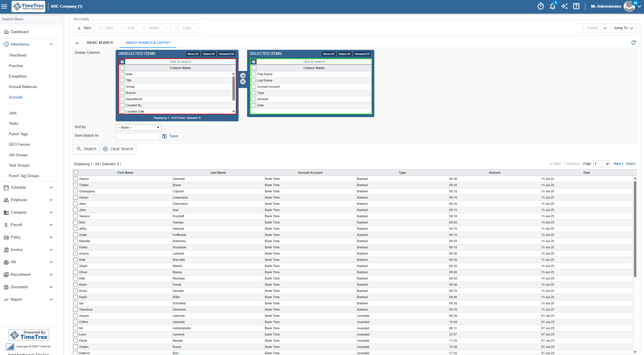Click the Report chart line icon

pos(6,299)
